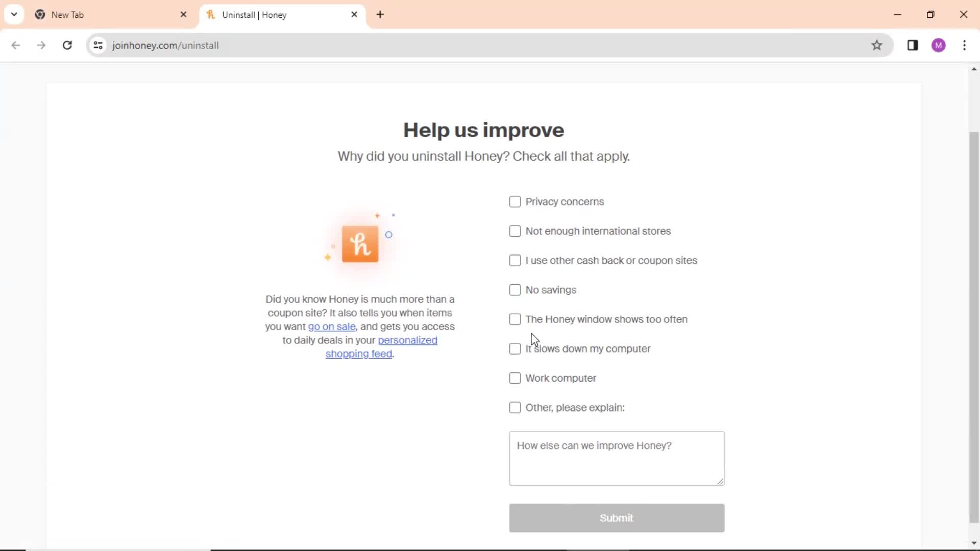The width and height of the screenshot is (980, 551).
Task: Tick It slows down my computer
Action: pos(515,349)
